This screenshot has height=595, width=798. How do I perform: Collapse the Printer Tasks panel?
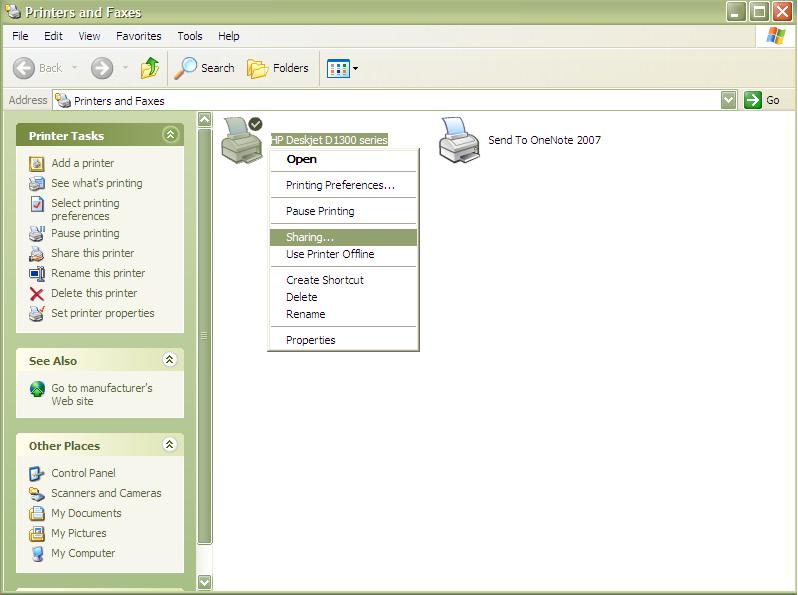coord(170,135)
